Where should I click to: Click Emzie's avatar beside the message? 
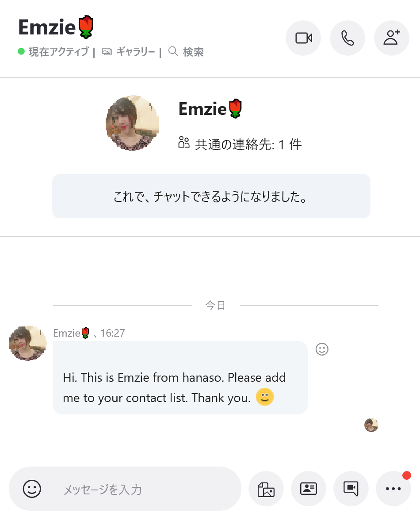27,343
